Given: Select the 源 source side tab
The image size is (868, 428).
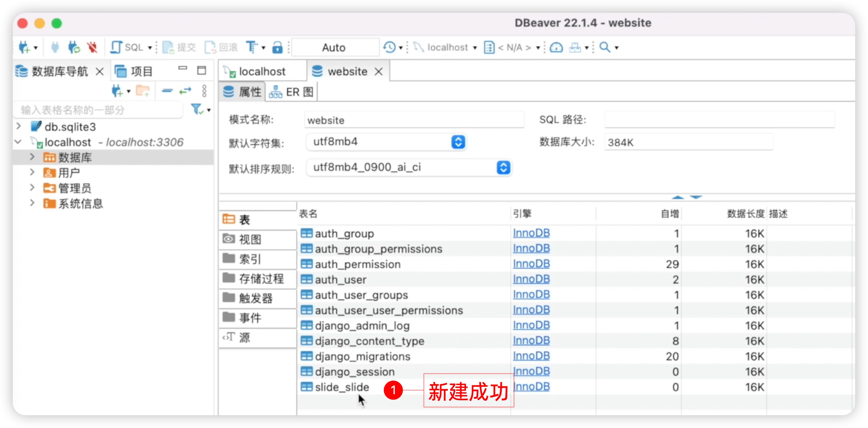Looking at the screenshot, I should pos(258,337).
